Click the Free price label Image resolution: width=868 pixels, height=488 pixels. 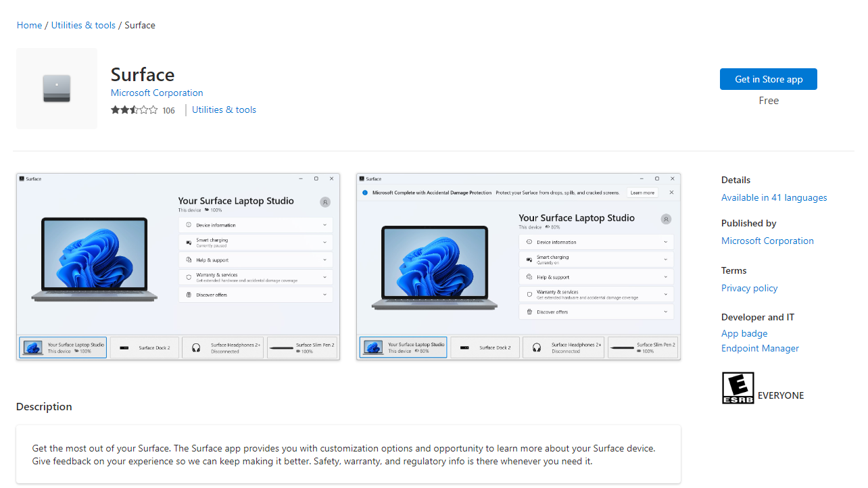(769, 101)
